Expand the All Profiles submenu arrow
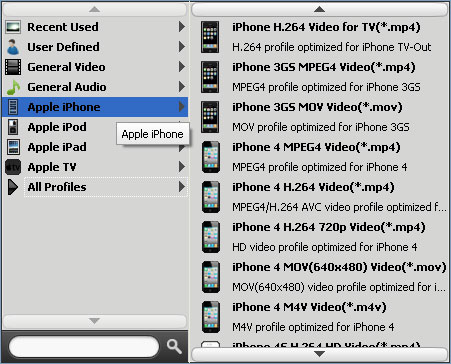 click(182, 187)
